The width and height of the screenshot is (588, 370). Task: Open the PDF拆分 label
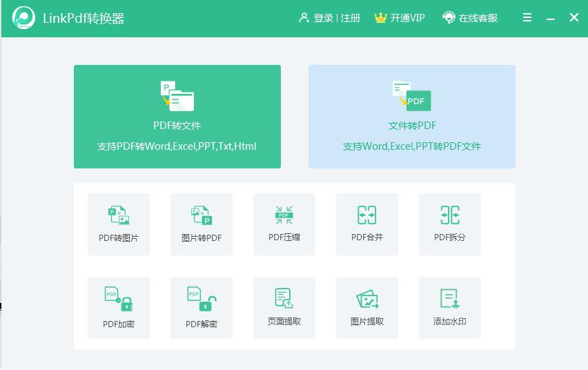tap(450, 237)
